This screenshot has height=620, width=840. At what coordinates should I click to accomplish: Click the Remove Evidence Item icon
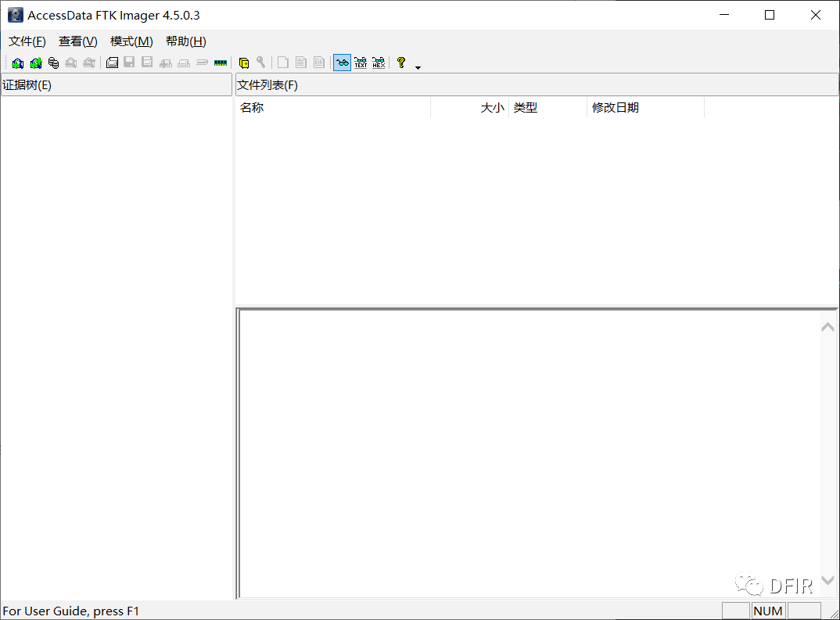coord(70,63)
